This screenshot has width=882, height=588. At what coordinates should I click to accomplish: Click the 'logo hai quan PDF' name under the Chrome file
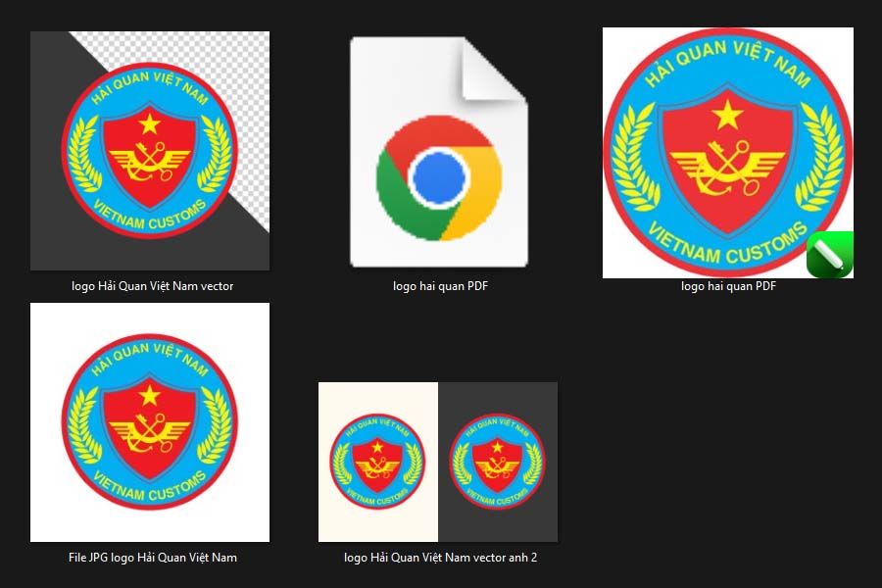point(440,286)
